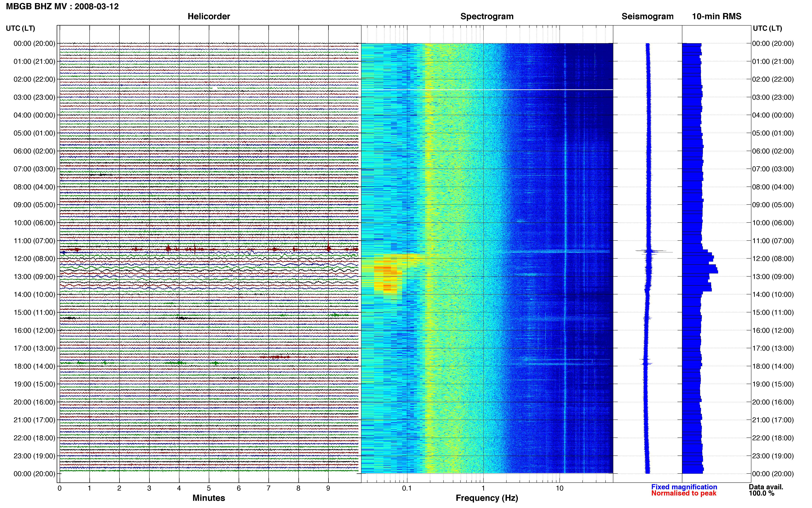Viewport: 812px width, 508px height.
Task: Click the title 'MBGB BHZ MV : 2008-03-12'
Action: (x=62, y=6)
